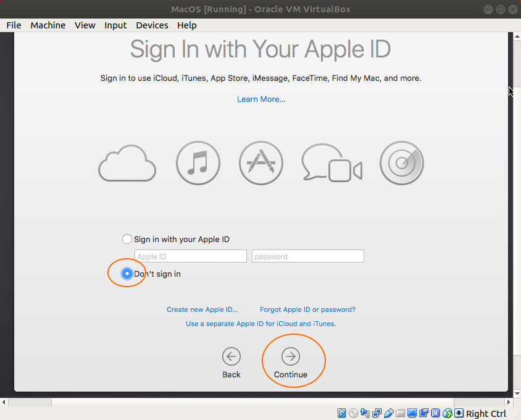
Task: Click the iTunes music note icon
Action: point(198,163)
